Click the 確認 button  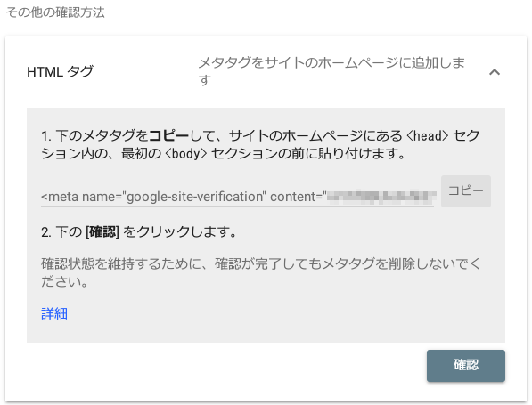pyautogui.click(x=466, y=366)
